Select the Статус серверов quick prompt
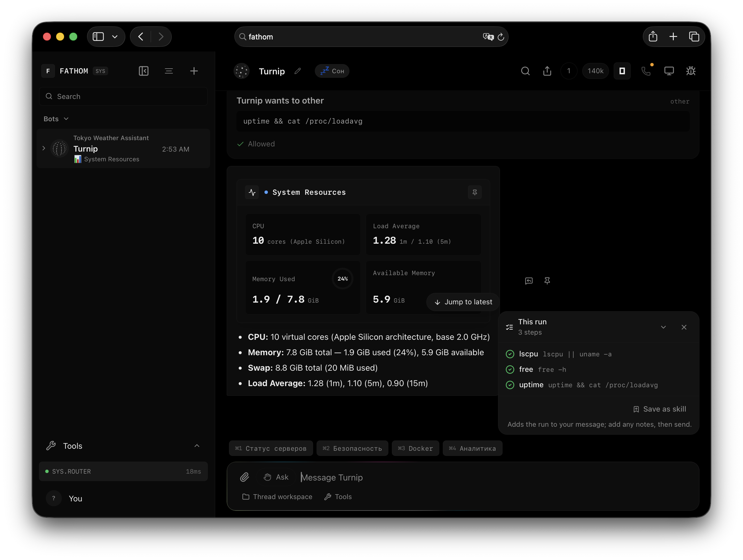743x560 pixels. point(271,448)
